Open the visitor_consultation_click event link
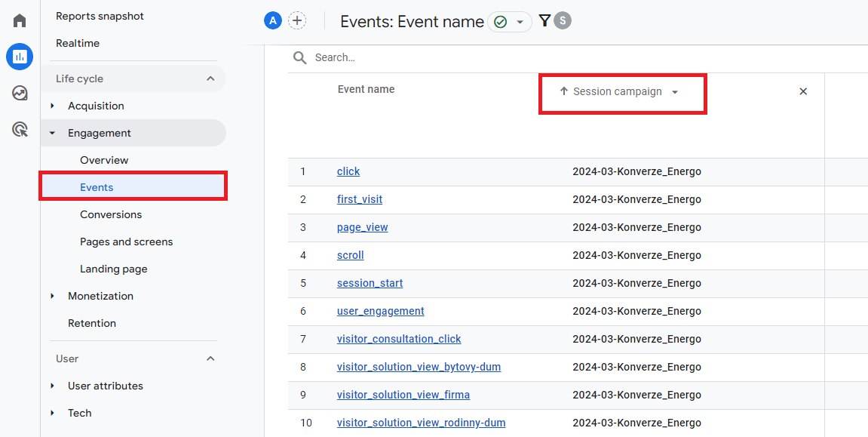 tap(399, 339)
